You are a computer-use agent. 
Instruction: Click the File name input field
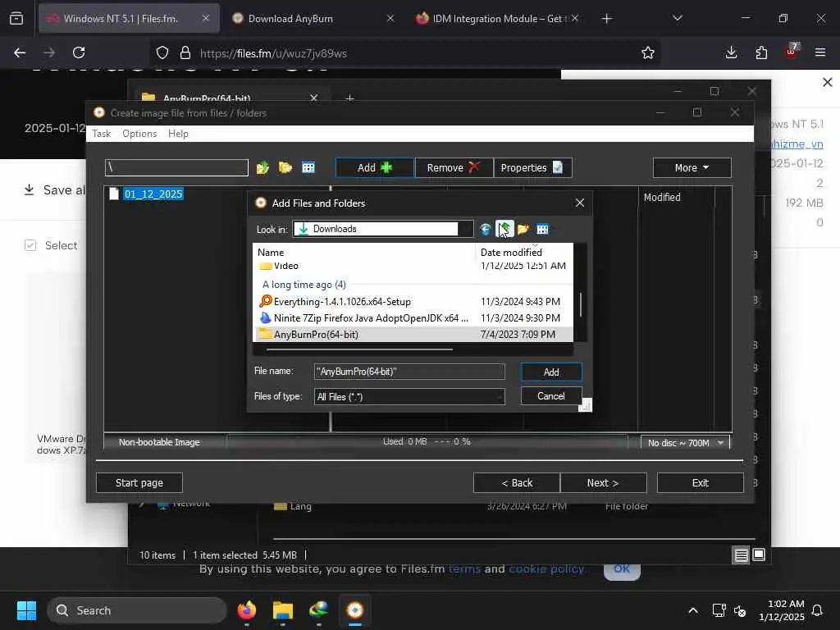tap(409, 372)
